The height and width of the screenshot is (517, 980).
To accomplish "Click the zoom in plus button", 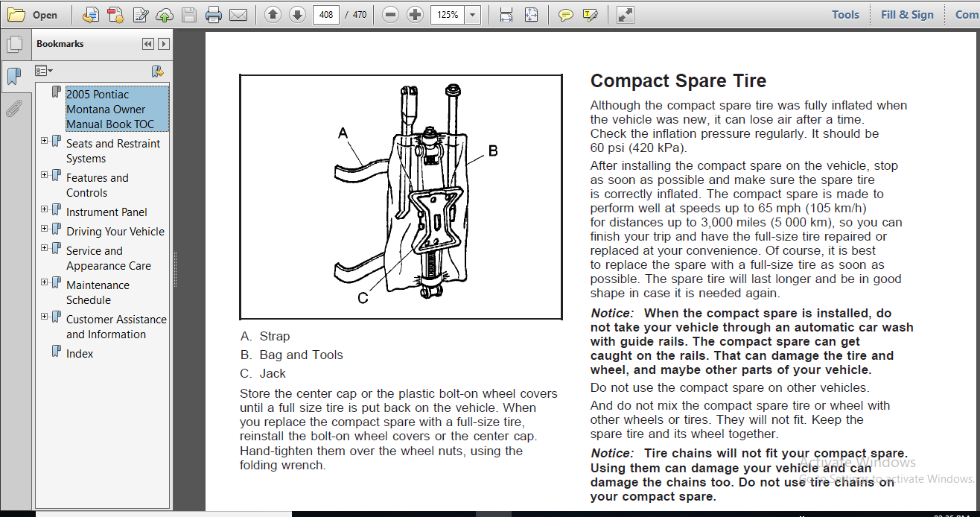I will (416, 14).
